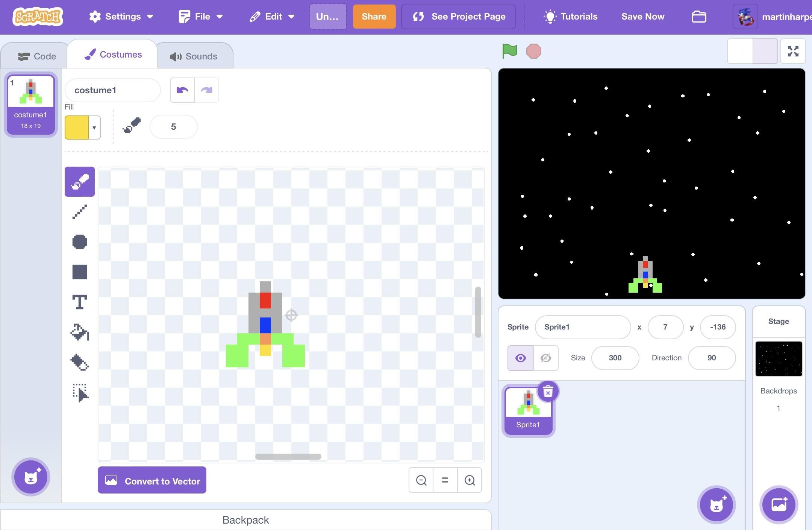This screenshot has width=812, height=530.
Task: Switch to the Sounds tab
Action: (x=194, y=56)
